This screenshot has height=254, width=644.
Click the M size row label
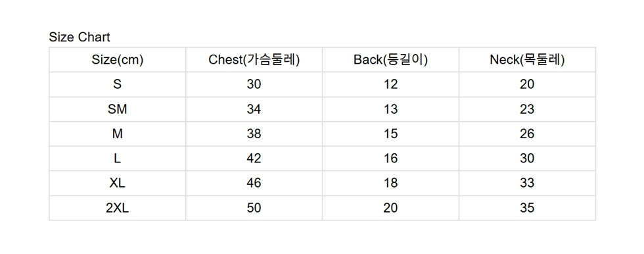tap(117, 134)
